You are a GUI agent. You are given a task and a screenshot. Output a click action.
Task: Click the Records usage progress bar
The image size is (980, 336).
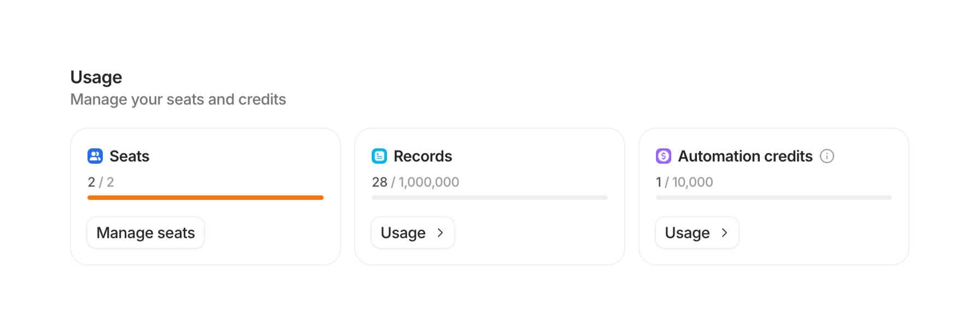pyautogui.click(x=489, y=198)
